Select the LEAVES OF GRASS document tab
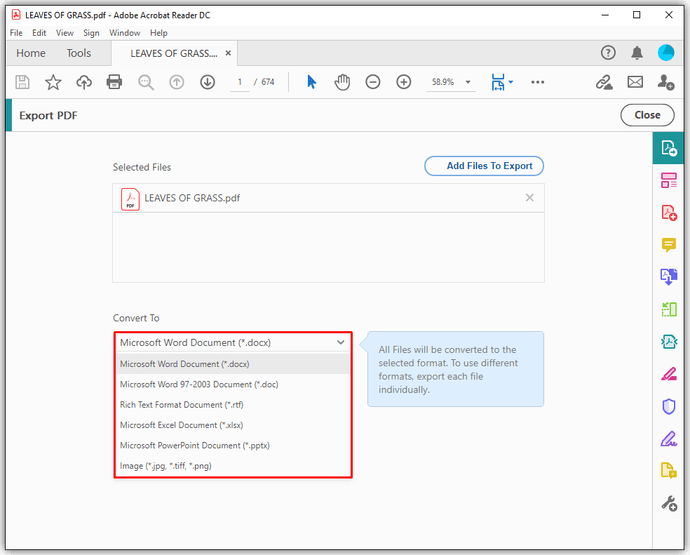 pyautogui.click(x=173, y=53)
